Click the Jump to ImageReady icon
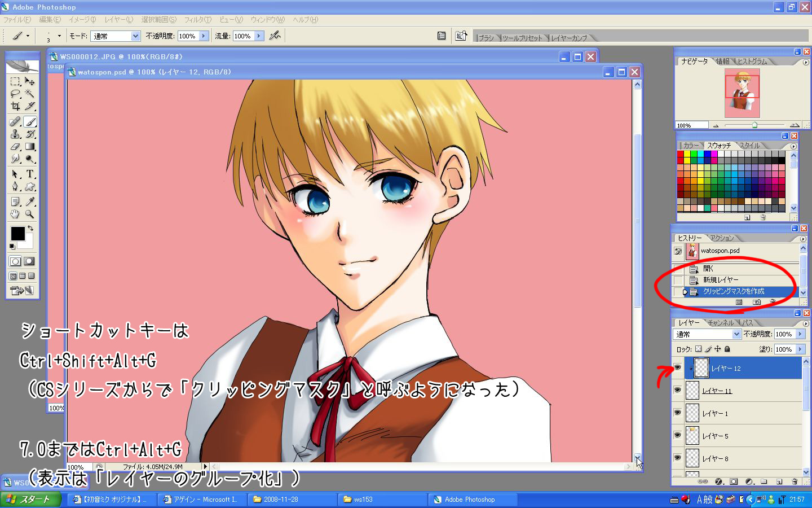 click(22, 291)
